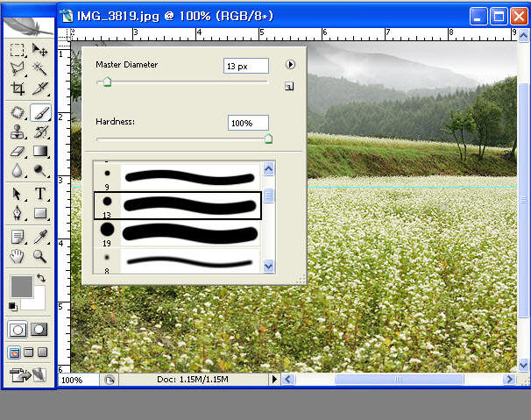Select the Gradient tool
531x420 pixels.
coord(40,151)
